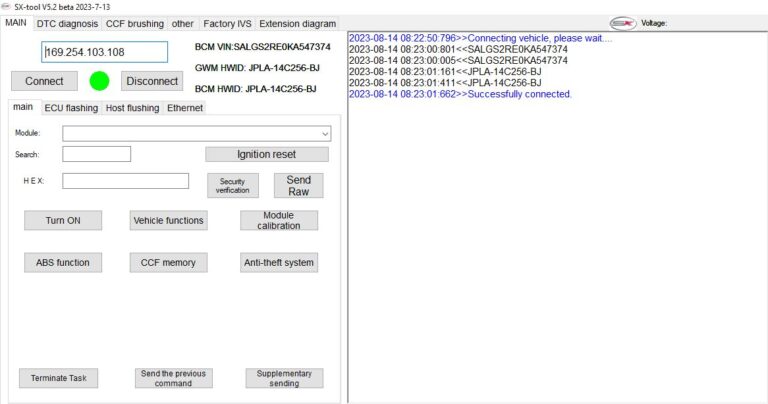Image resolution: width=768 pixels, height=404 pixels.
Task: Click into the IP address field
Action: click(104, 52)
